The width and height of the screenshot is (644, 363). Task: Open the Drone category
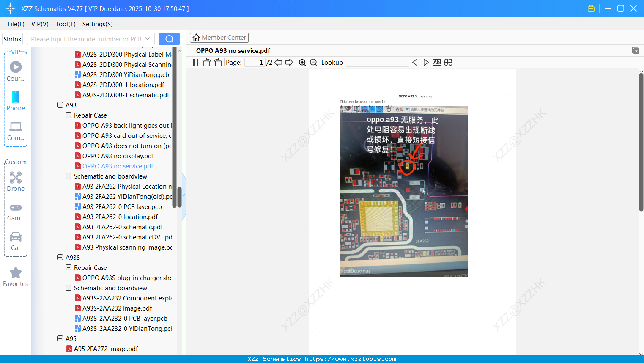click(x=16, y=181)
